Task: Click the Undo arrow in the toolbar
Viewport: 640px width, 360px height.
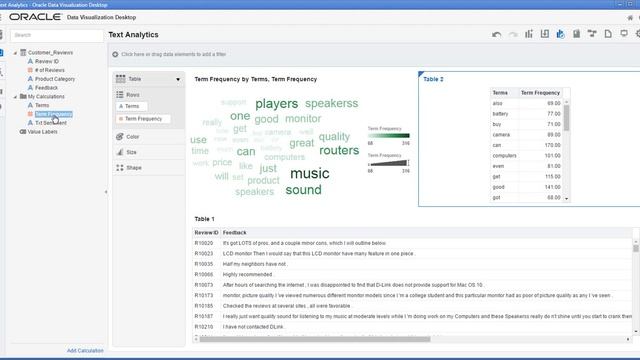Action: click(x=496, y=35)
